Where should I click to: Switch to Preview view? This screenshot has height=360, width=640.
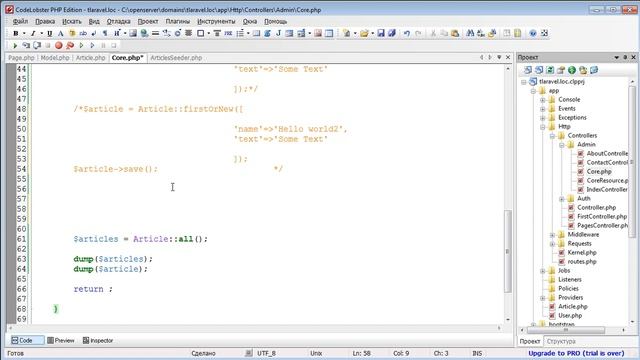tap(61, 340)
